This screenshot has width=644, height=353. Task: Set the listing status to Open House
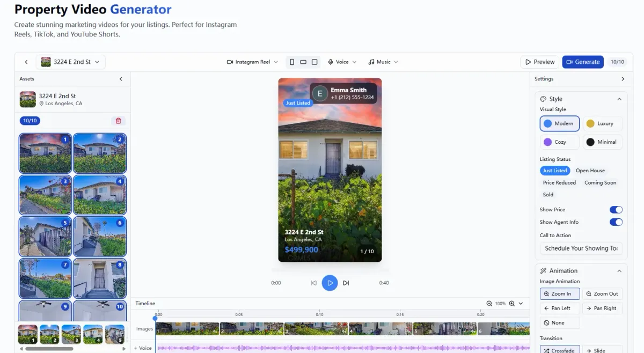pyautogui.click(x=590, y=171)
